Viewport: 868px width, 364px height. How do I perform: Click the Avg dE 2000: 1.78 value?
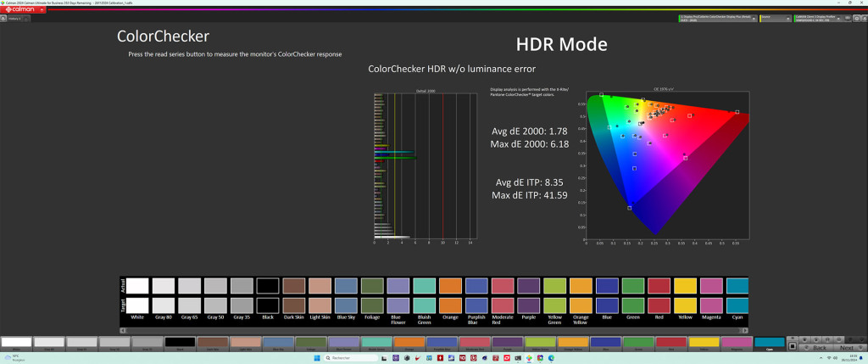[529, 132]
